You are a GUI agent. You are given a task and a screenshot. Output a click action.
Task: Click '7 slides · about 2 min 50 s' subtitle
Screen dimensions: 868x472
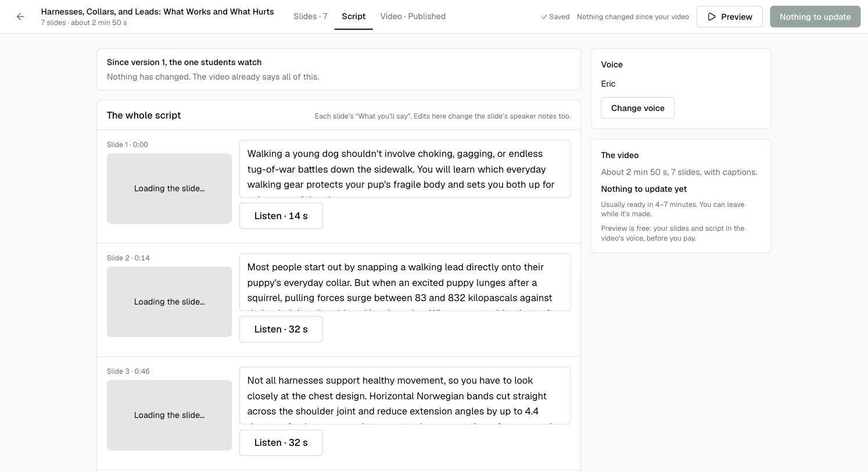(x=84, y=23)
